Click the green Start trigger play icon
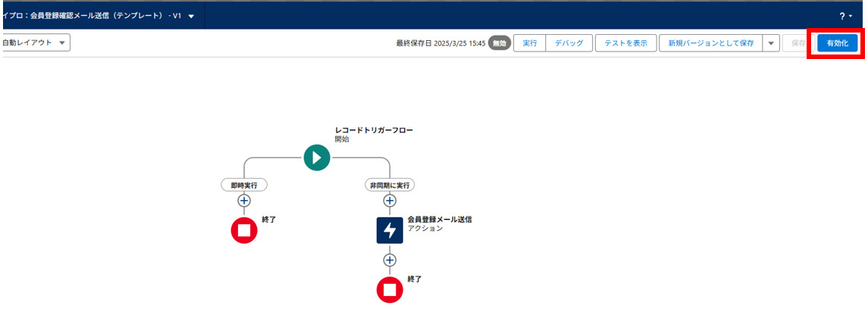Viewport: 868px width, 318px height. click(317, 157)
